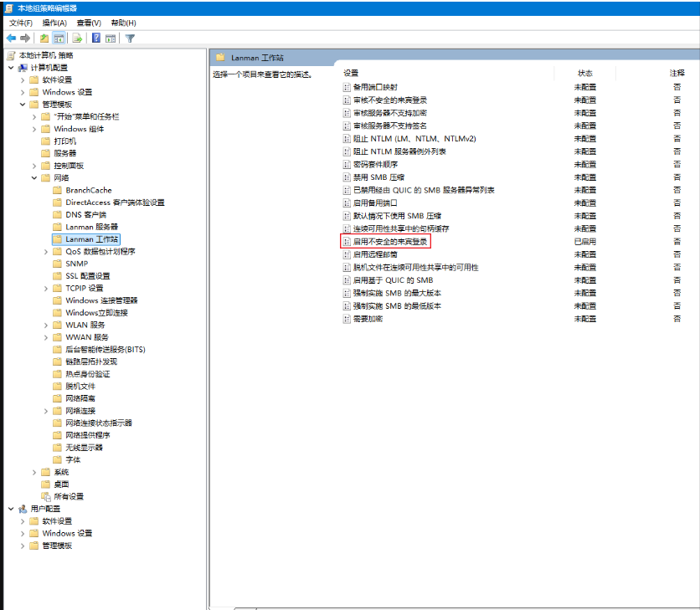Click the Export List toolbar icon
The width and height of the screenshot is (700, 610).
77,38
